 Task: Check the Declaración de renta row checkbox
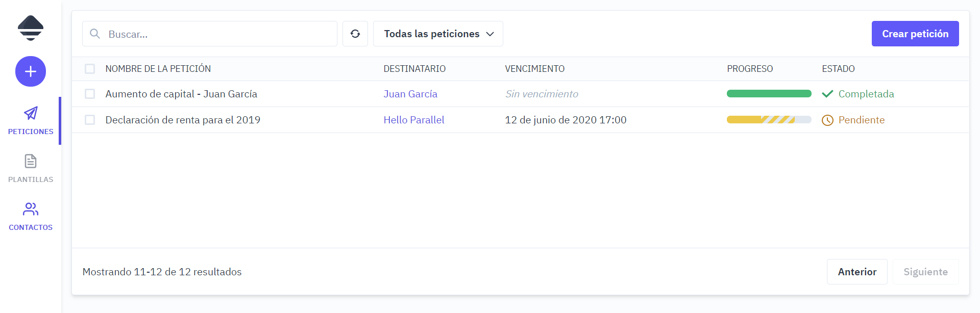click(x=90, y=120)
